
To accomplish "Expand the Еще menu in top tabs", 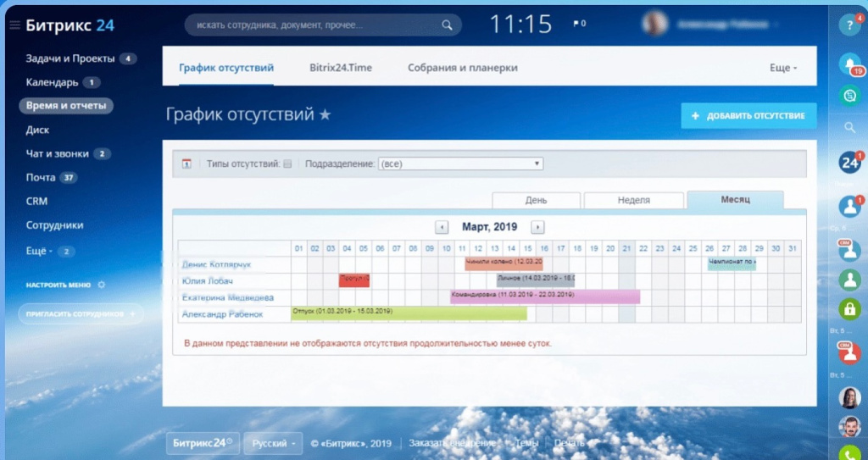I will 782,68.
